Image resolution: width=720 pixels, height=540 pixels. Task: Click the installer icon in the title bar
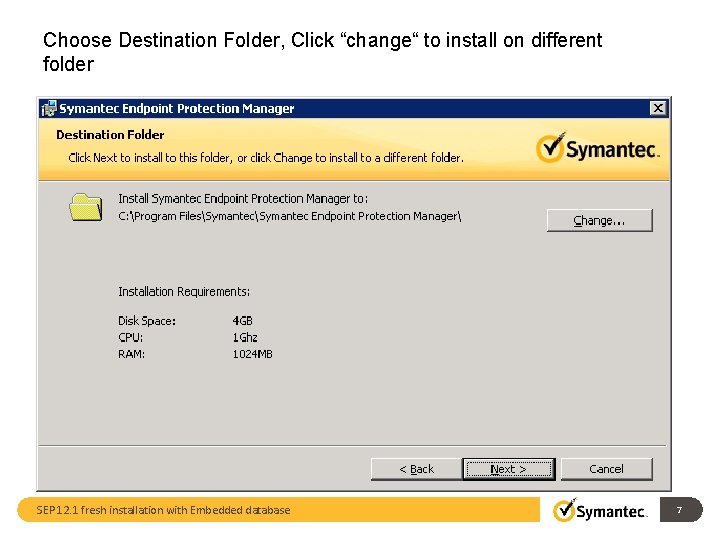(49, 108)
